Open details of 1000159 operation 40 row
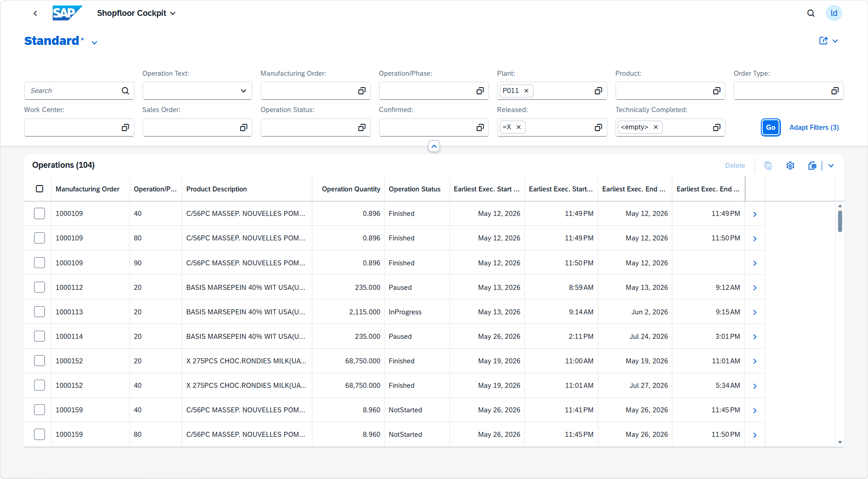Screen dimensions: 868x479 click(755, 411)
